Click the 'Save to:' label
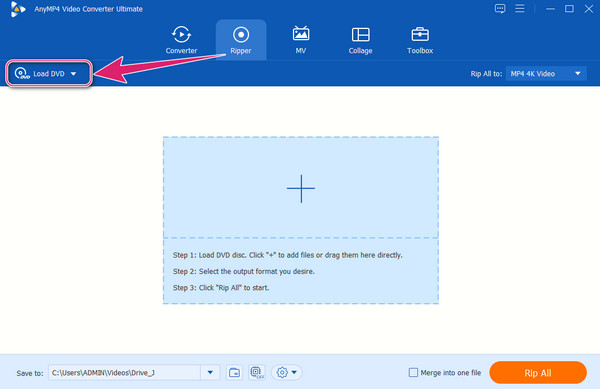This screenshot has height=389, width=600. click(x=30, y=373)
